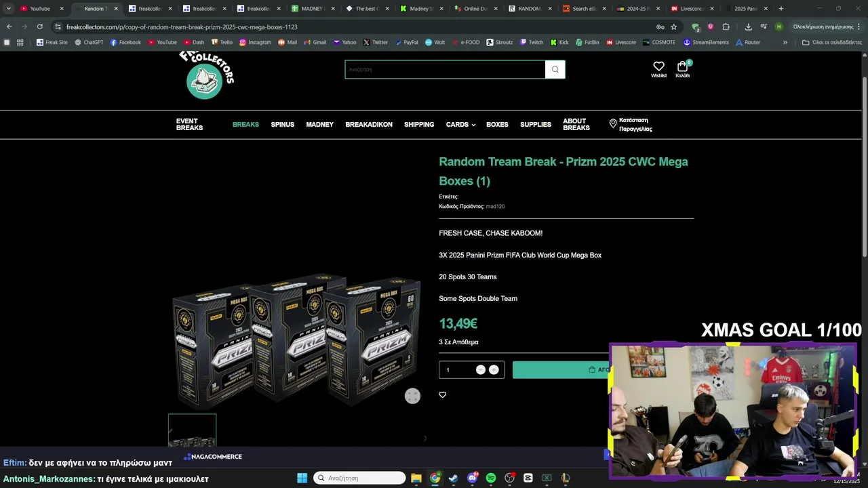
Task: Bookmark this page with star icon
Action: [x=673, y=26]
